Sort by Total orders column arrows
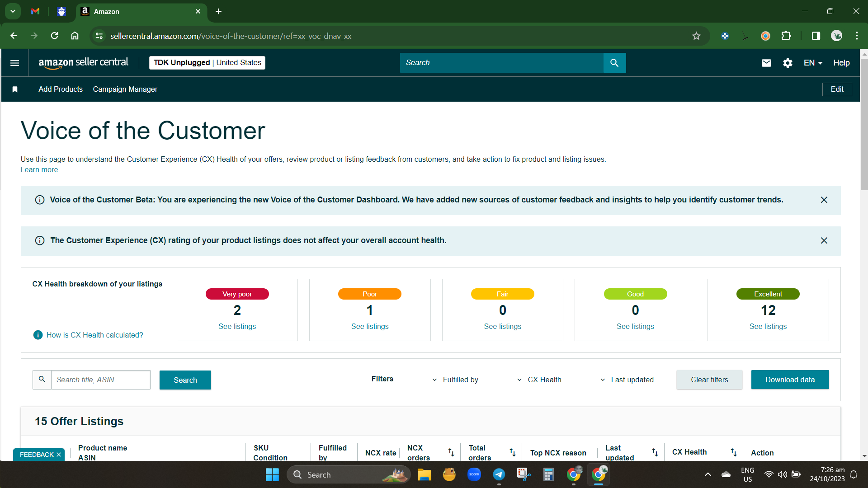 pyautogui.click(x=513, y=452)
